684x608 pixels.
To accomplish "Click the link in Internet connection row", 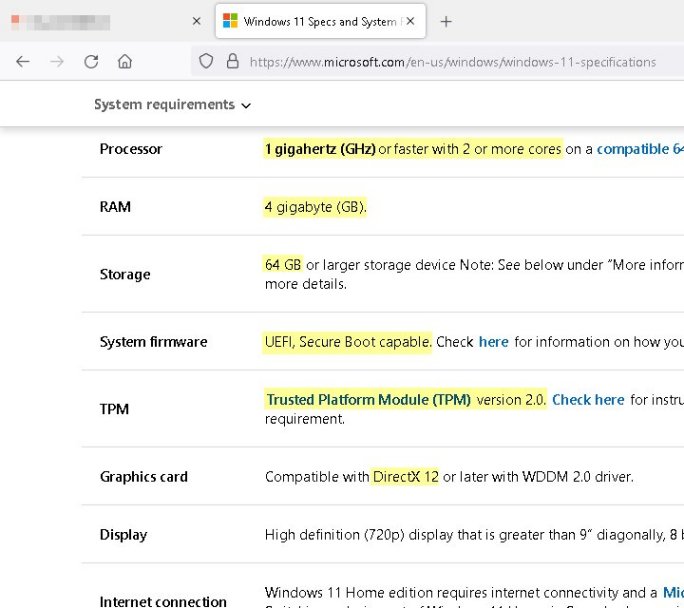I will pyautogui.click(x=673, y=592).
